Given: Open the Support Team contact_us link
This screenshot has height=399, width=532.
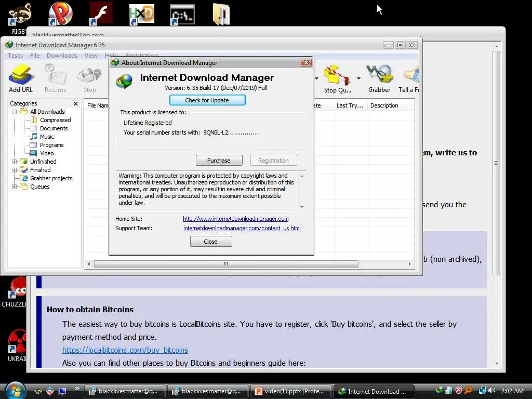Looking at the screenshot, I should (x=242, y=228).
